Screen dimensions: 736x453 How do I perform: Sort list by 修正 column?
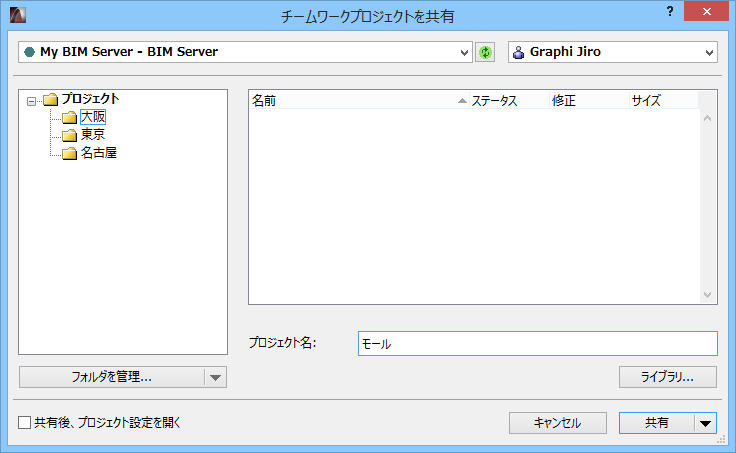coord(590,100)
